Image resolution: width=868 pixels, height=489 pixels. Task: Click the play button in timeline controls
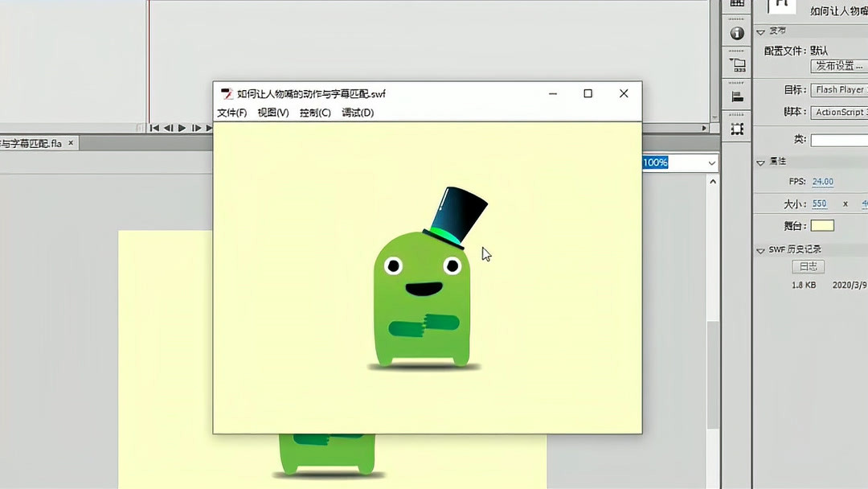[182, 128]
